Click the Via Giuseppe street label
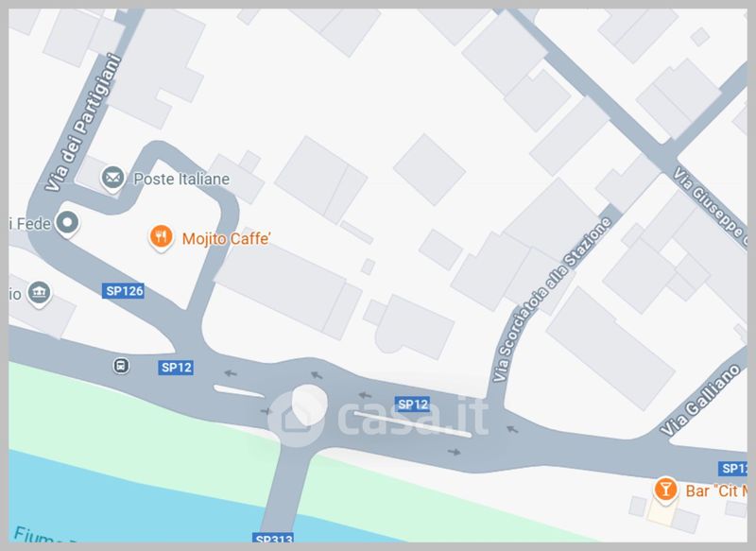 click(x=711, y=206)
